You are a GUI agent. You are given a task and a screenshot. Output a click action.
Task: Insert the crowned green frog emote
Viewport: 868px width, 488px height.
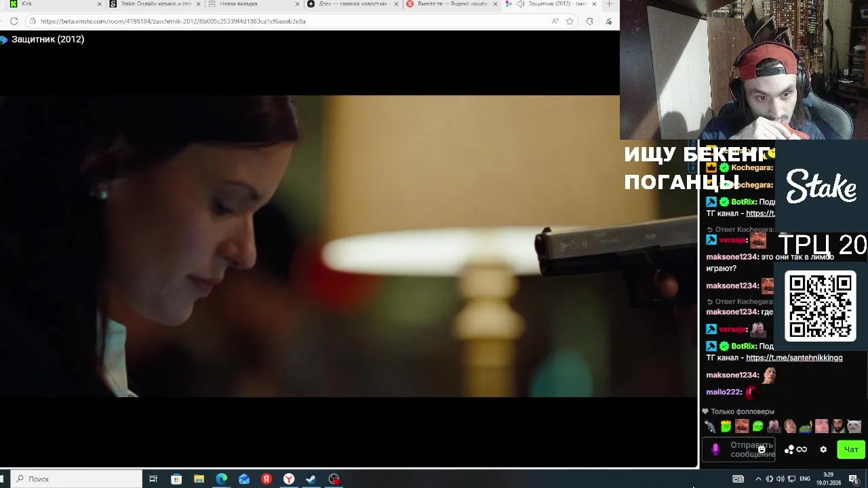click(x=726, y=426)
